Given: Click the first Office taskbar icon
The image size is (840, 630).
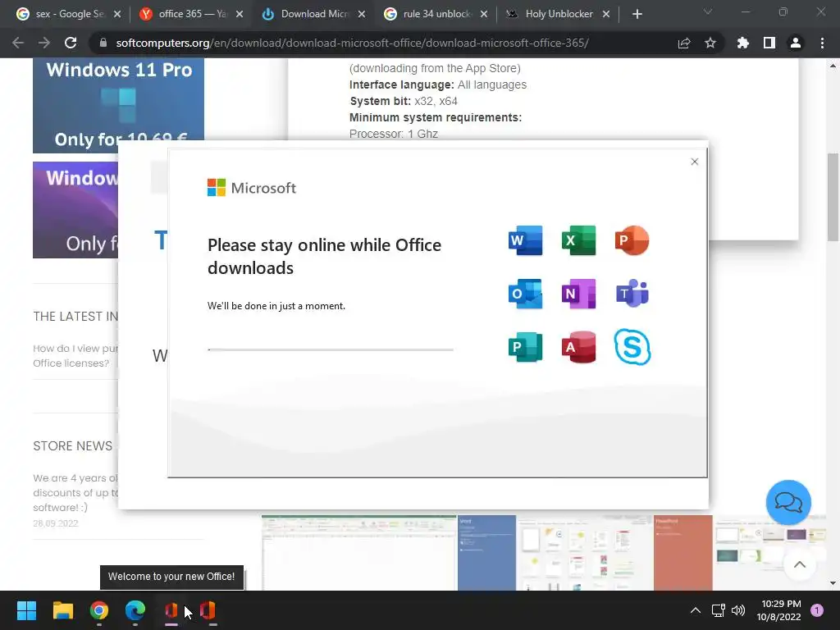Looking at the screenshot, I should 171,610.
